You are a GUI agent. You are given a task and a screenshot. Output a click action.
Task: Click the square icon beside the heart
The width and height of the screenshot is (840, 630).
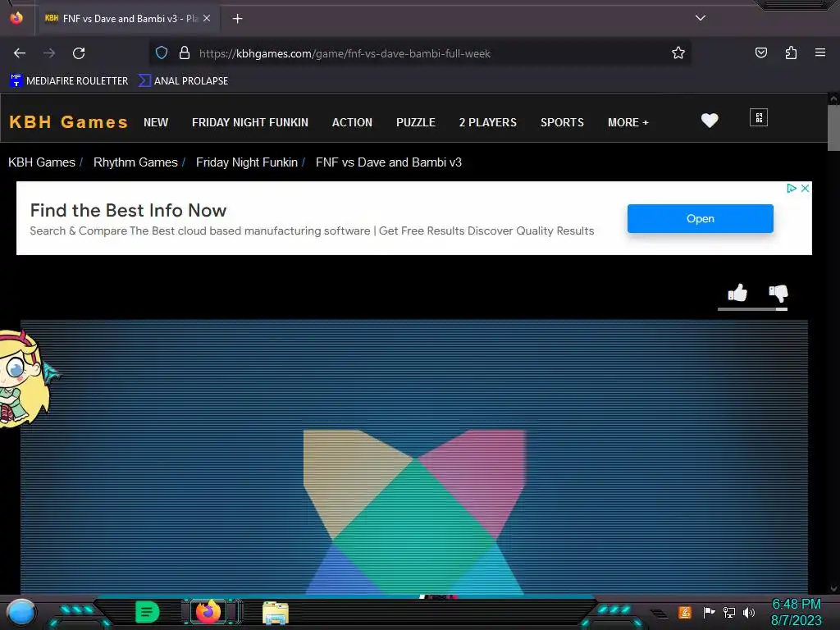[759, 118]
